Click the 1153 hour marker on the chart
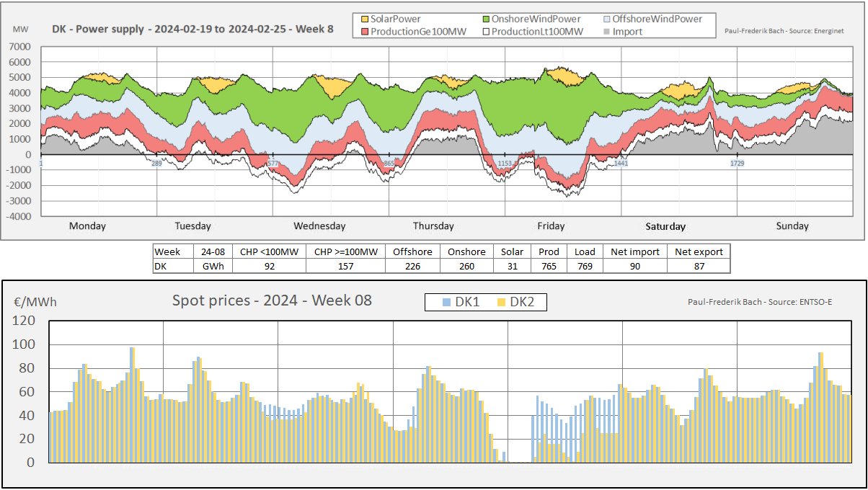Screen dimensions: 868x490 point(505,164)
